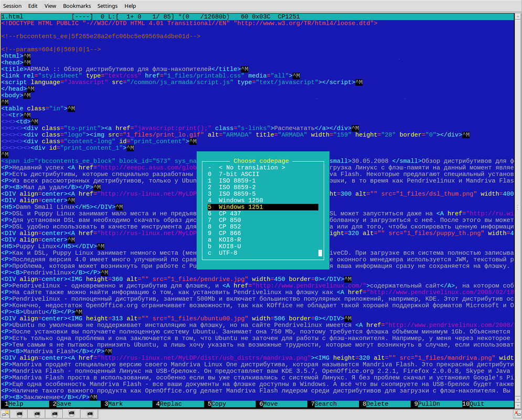This screenshot has width=522, height=420.
Task: Open the Bookmarks menu
Action: (x=77, y=6)
